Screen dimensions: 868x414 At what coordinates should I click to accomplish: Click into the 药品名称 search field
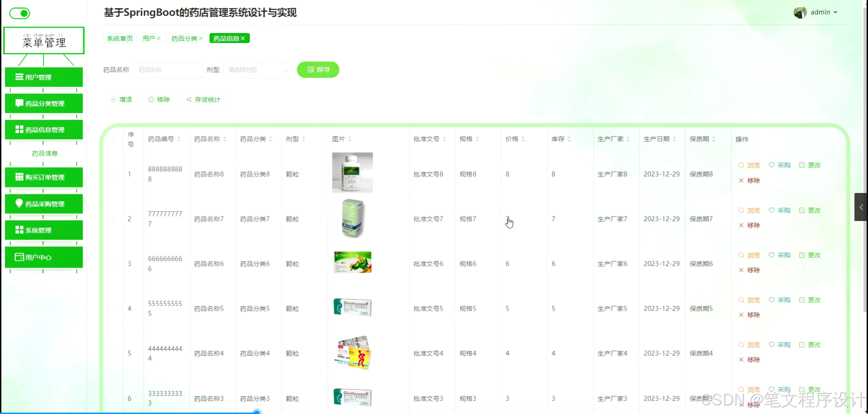(x=167, y=70)
